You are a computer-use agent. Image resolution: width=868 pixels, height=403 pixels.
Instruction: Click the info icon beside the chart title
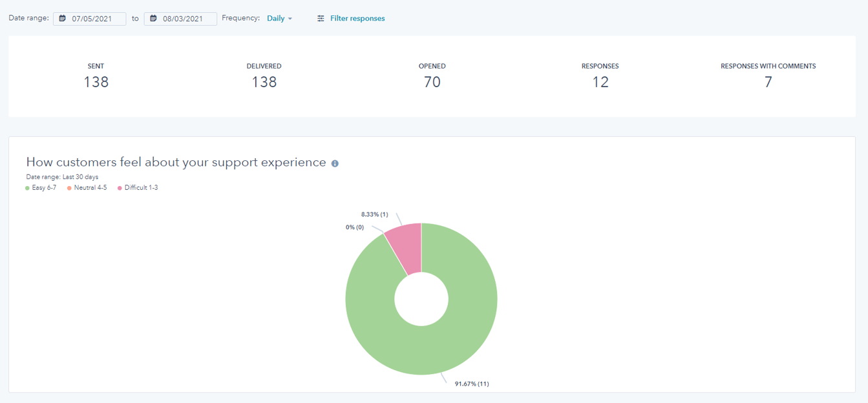click(x=335, y=163)
